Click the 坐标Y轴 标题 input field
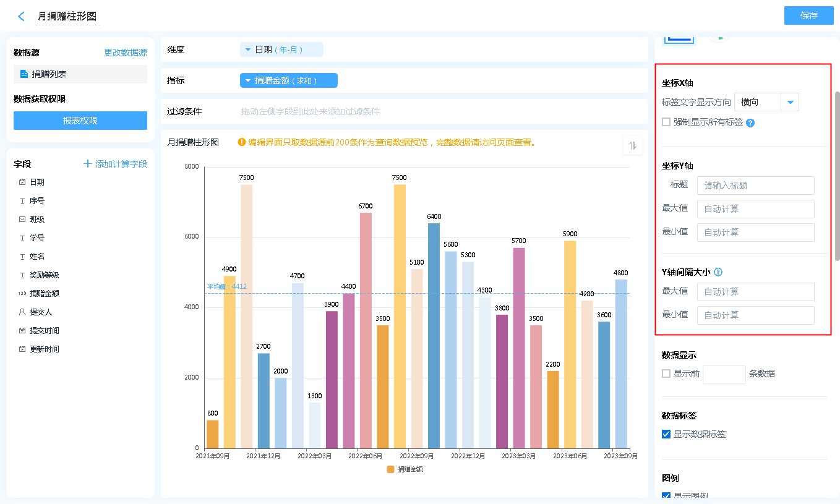The width and height of the screenshot is (840, 504). click(x=755, y=186)
